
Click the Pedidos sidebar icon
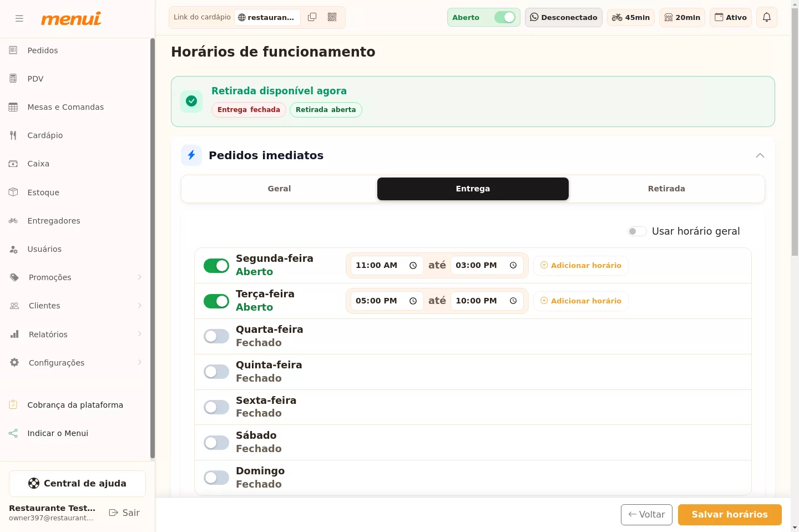13,50
